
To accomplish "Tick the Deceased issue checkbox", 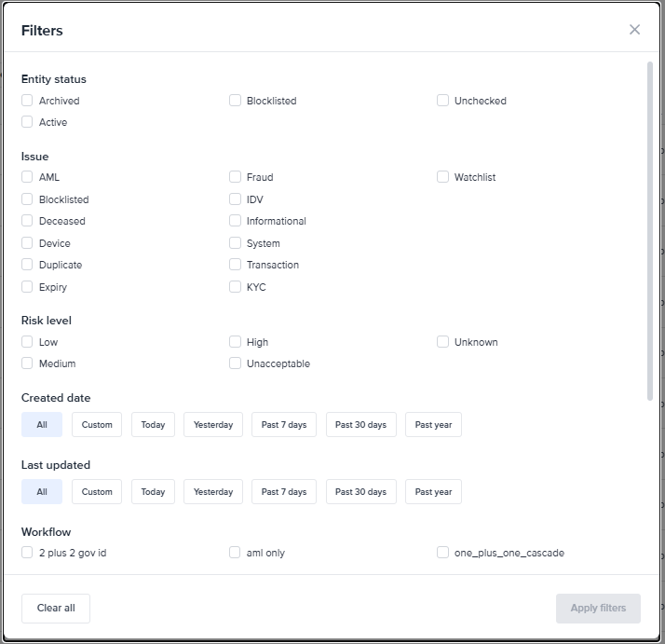I will [28, 221].
